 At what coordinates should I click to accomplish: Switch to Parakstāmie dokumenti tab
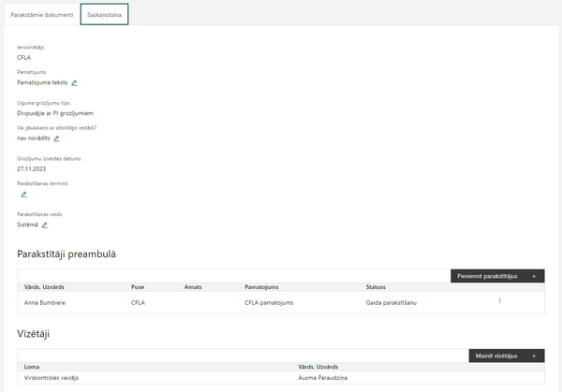tap(42, 15)
